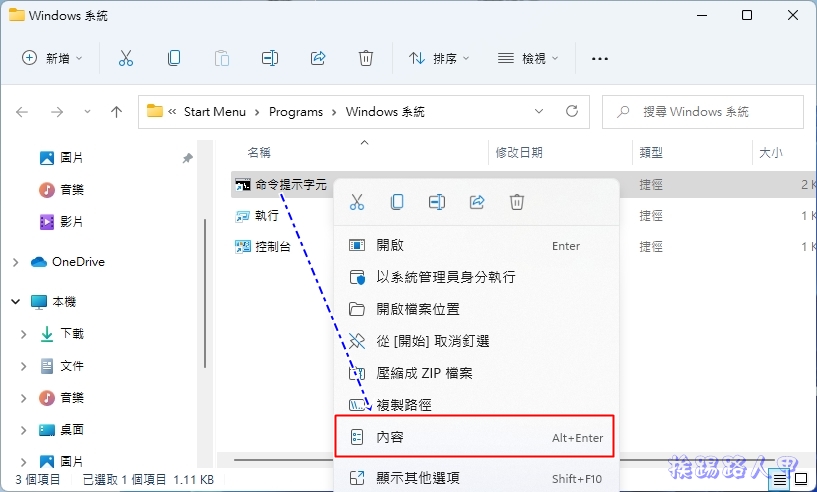Viewport: 817px width, 492px height.
Task: Switch to details view icon in status bar
Action: pyautogui.click(x=779, y=479)
